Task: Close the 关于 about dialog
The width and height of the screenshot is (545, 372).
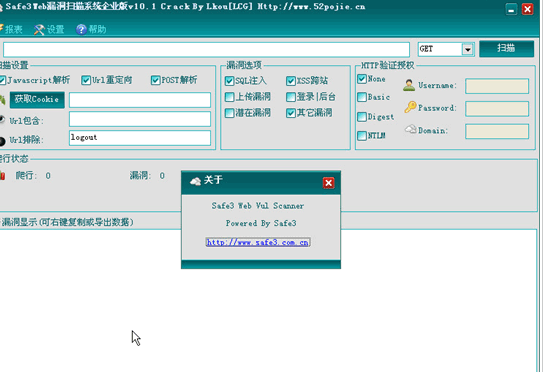Action: point(328,183)
